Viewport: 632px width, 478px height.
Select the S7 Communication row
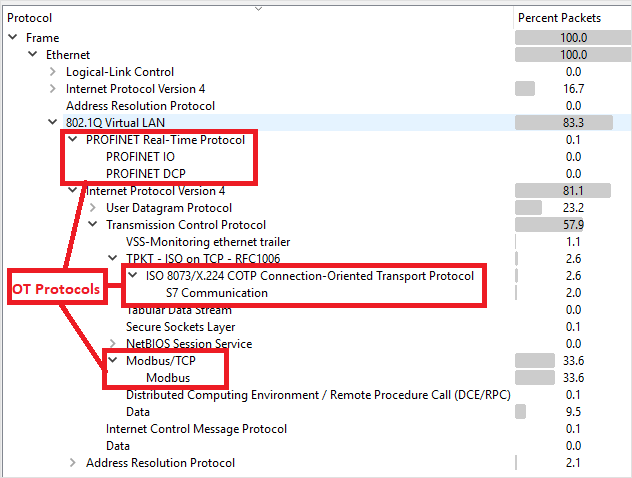pyautogui.click(x=216, y=293)
